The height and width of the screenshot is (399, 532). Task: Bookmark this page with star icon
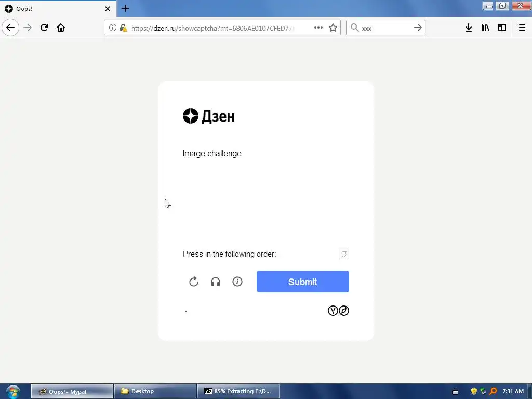click(333, 28)
